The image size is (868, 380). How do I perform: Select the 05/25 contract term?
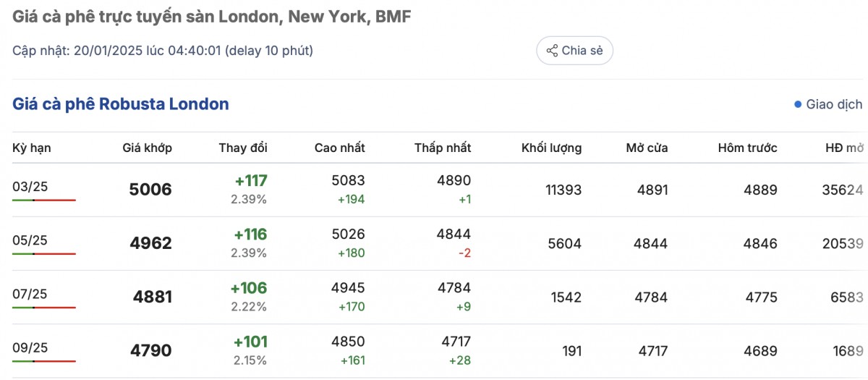click(30, 240)
